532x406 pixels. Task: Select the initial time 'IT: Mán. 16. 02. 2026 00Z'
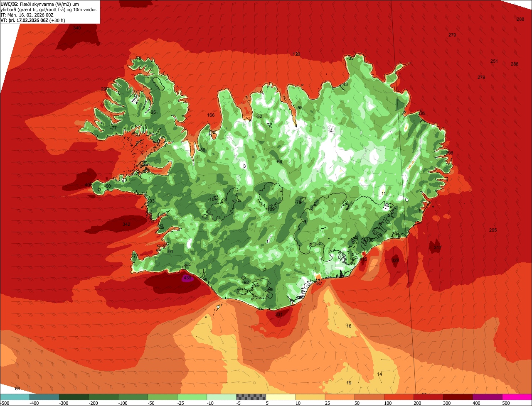coord(27,15)
